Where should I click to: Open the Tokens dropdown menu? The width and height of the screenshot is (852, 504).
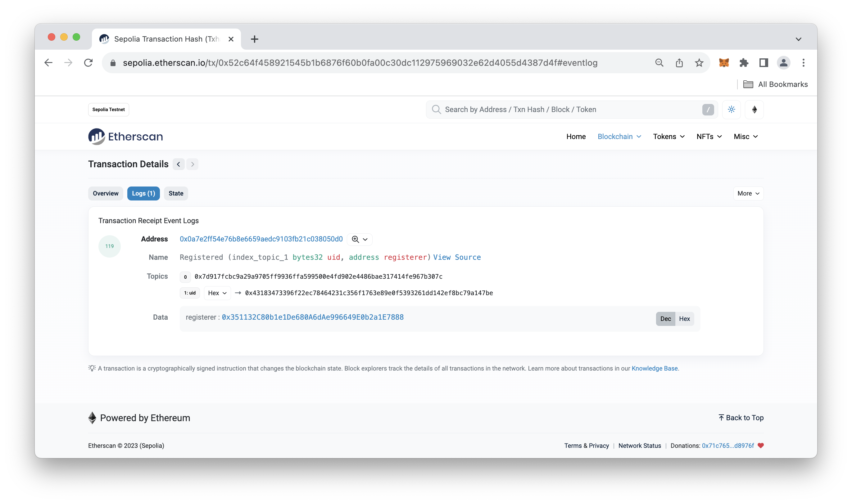point(668,137)
